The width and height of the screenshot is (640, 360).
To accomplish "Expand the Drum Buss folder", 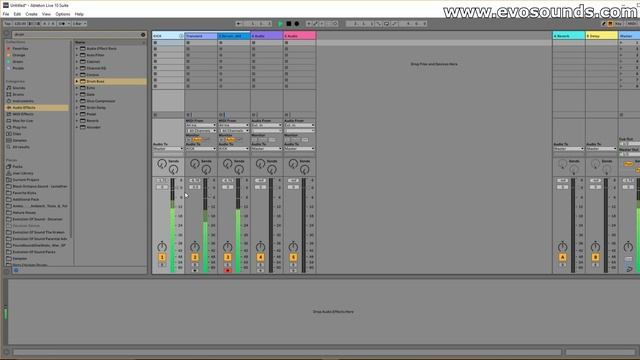I will click(x=77, y=81).
